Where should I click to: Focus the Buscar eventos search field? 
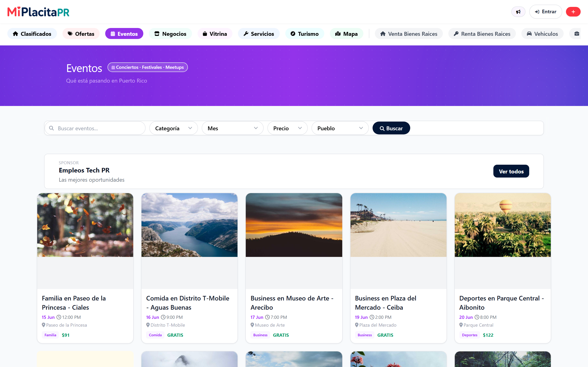click(x=95, y=128)
